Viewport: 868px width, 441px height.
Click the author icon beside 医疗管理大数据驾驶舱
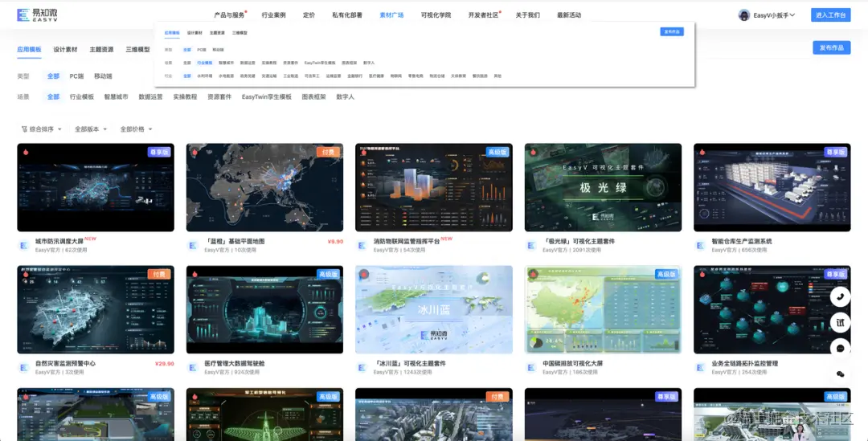coord(193,367)
